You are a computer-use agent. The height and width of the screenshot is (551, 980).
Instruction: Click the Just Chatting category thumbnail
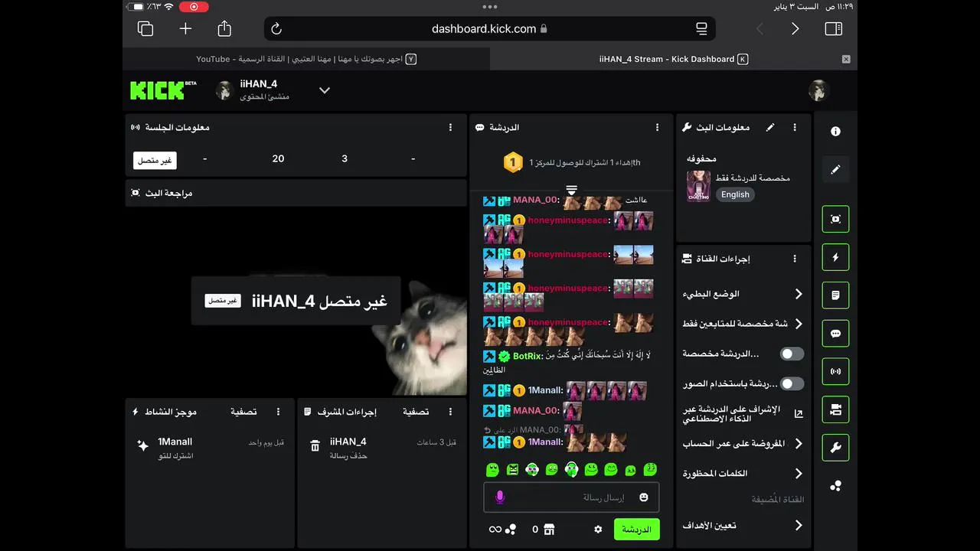click(x=698, y=186)
